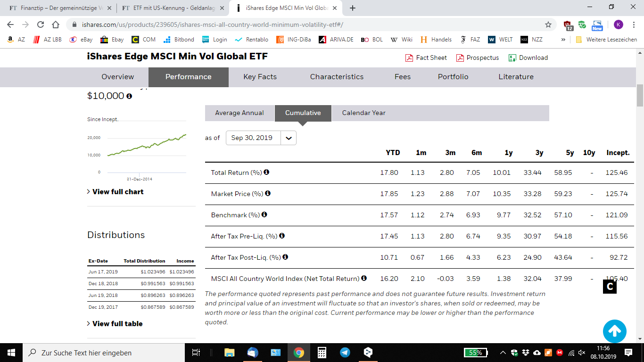Open the profile avatar K
This screenshot has height=362, width=644.
pos(618,25)
